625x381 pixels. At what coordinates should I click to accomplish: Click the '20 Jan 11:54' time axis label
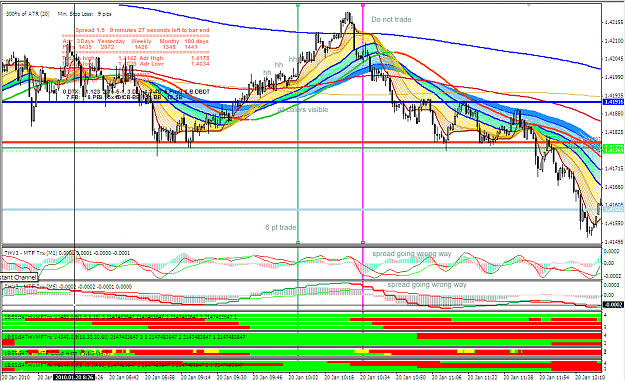tap(554, 377)
